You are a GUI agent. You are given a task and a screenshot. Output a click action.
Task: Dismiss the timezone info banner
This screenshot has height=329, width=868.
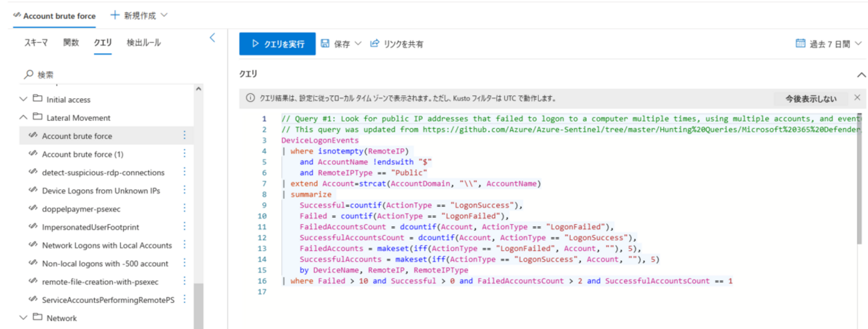857,98
